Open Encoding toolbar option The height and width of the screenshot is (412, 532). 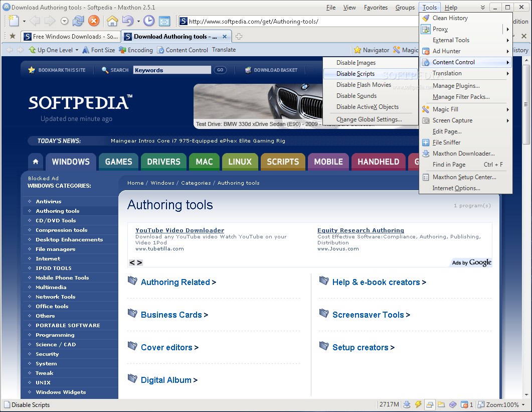[x=136, y=50]
